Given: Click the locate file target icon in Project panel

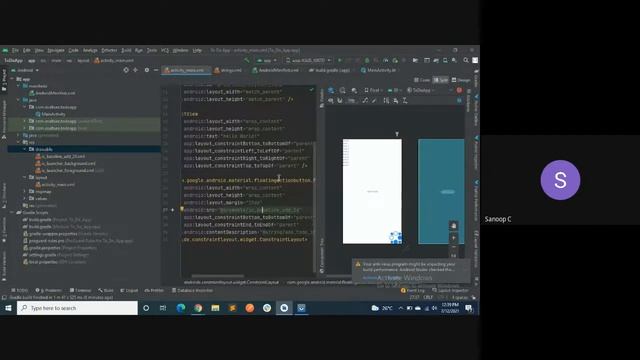Looking at the screenshot, I should [126, 70].
